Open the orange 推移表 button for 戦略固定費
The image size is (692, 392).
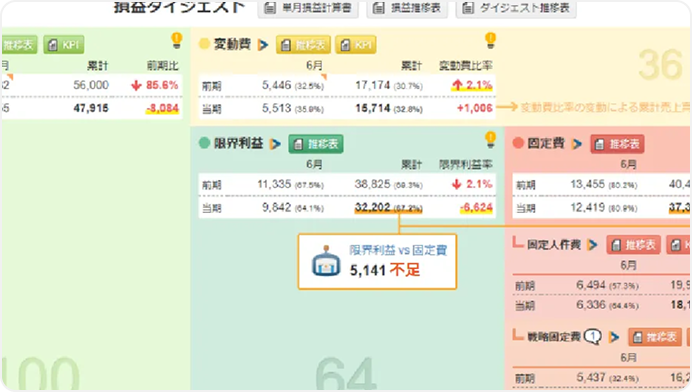point(654,337)
